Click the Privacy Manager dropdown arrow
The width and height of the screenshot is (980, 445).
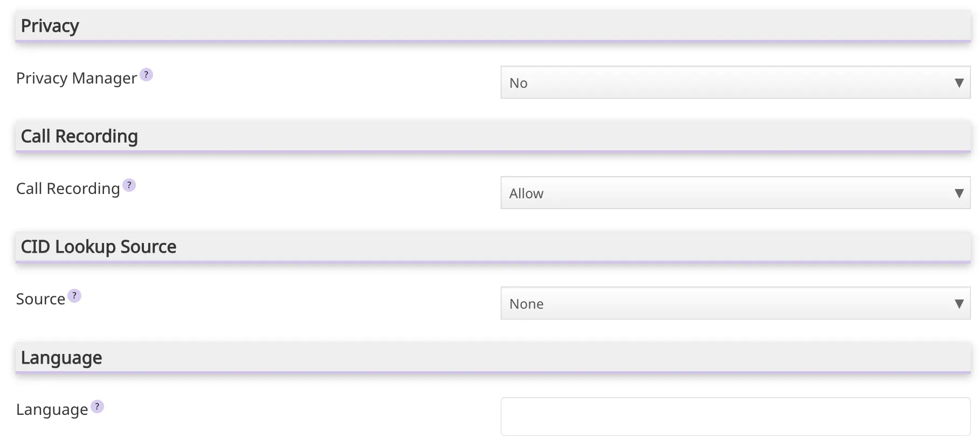click(x=959, y=83)
